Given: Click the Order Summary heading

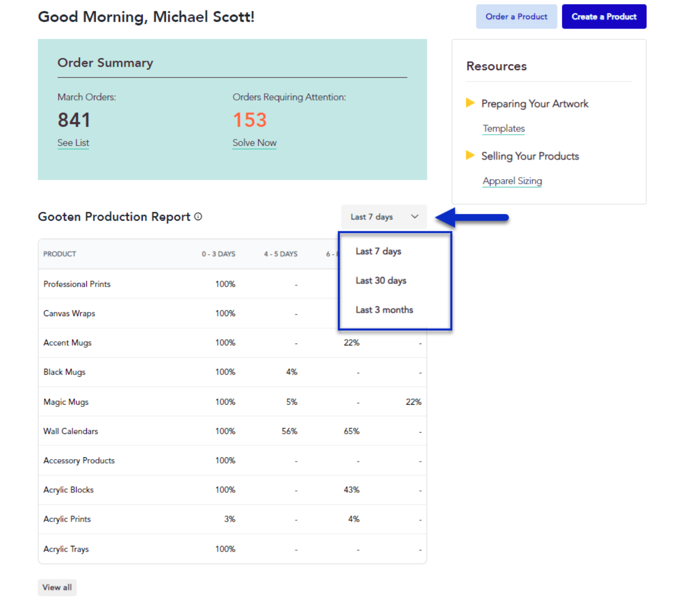Looking at the screenshot, I should pyautogui.click(x=105, y=63).
